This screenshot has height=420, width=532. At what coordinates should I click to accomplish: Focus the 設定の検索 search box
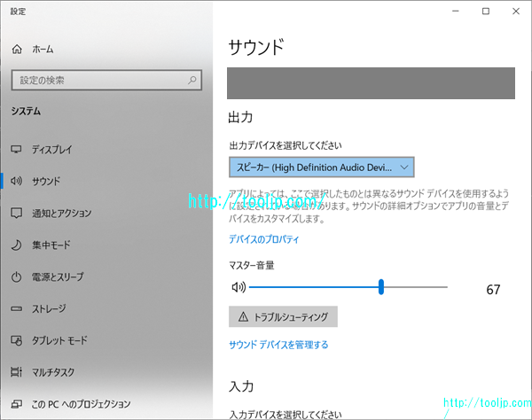[106, 80]
